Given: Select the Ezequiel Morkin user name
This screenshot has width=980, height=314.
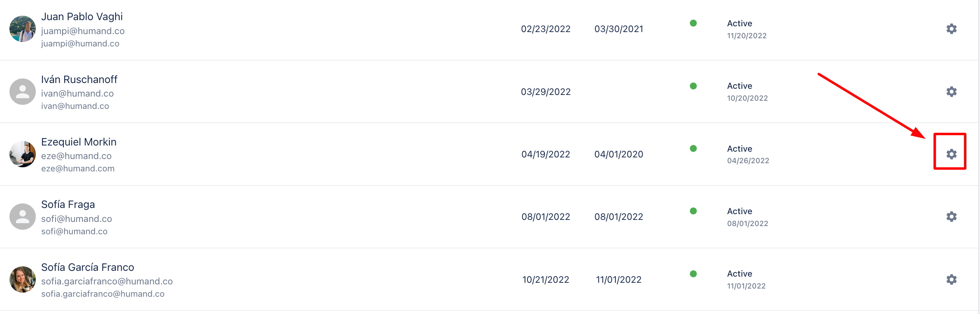Looking at the screenshot, I should pyautogui.click(x=79, y=142).
